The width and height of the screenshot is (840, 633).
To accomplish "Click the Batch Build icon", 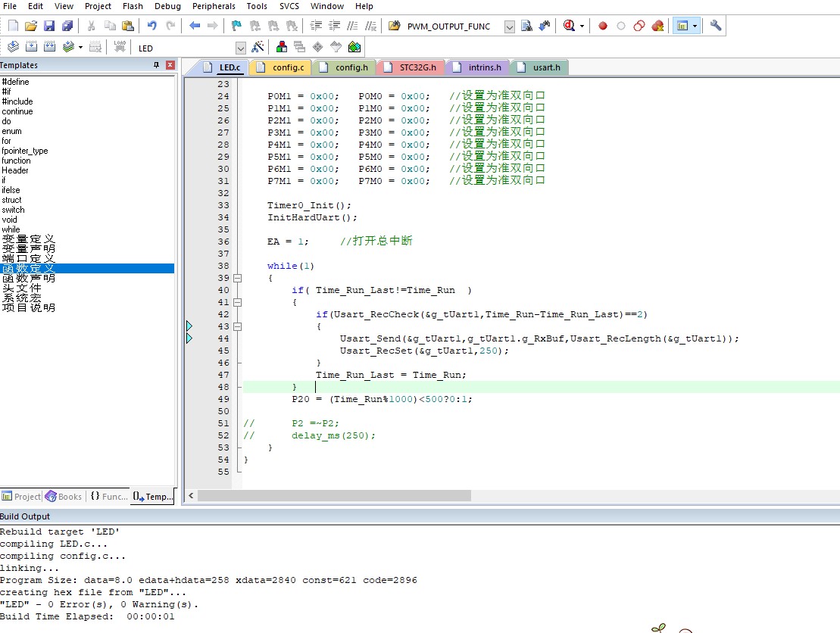I will [x=68, y=47].
